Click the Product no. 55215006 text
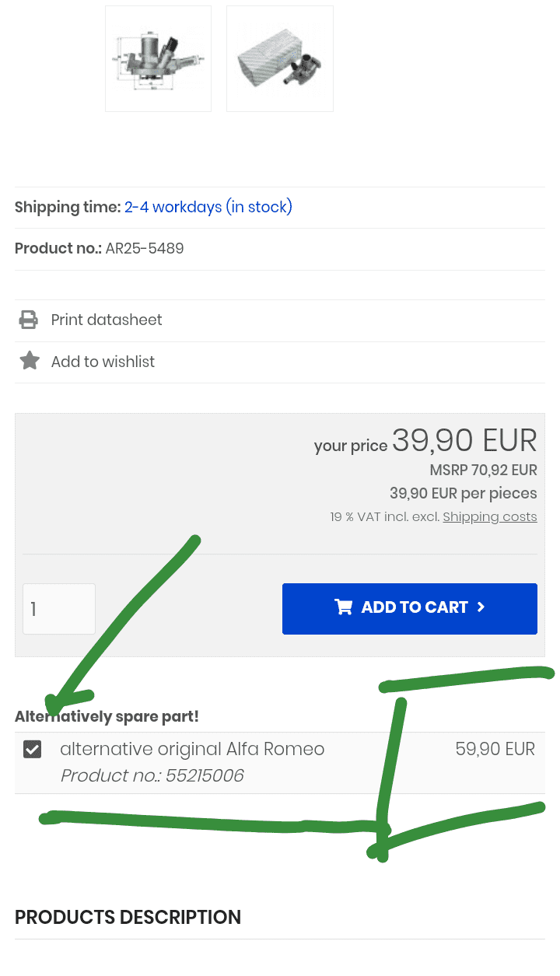The height and width of the screenshot is (976, 560). (152, 775)
